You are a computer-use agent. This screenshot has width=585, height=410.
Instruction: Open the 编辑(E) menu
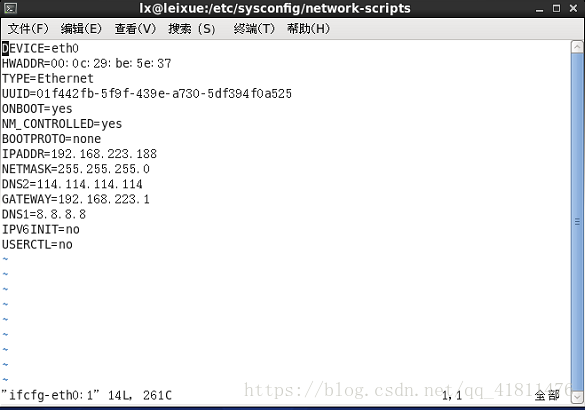pos(81,29)
